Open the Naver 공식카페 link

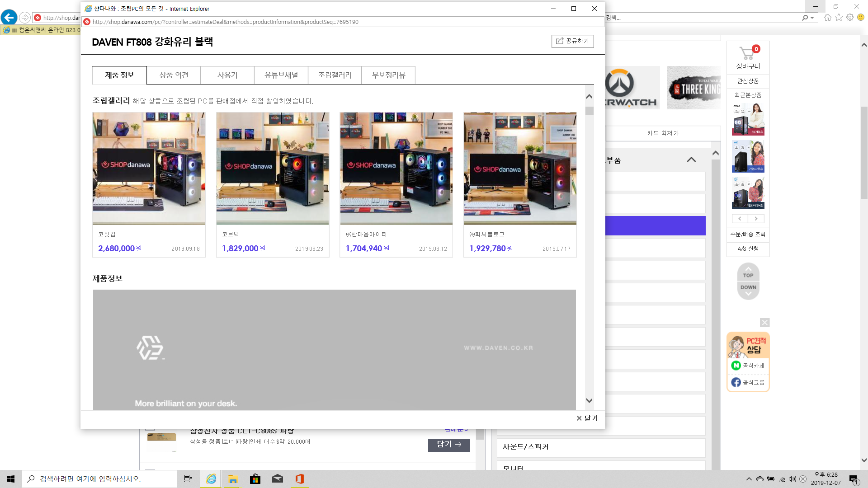click(x=748, y=366)
